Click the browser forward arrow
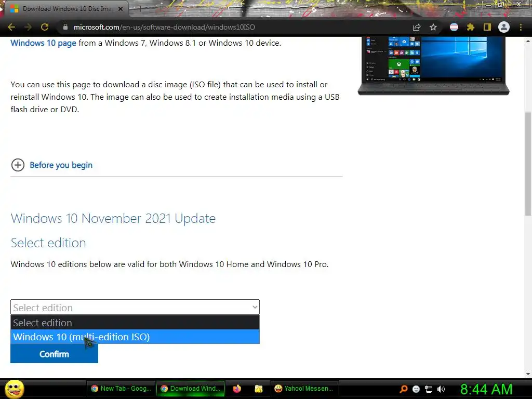 point(28,27)
